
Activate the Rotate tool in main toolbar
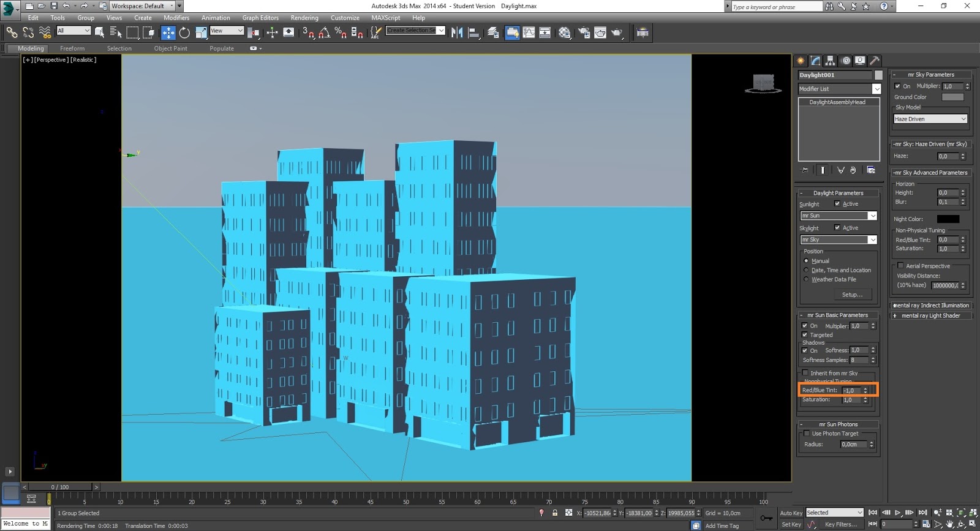point(184,32)
